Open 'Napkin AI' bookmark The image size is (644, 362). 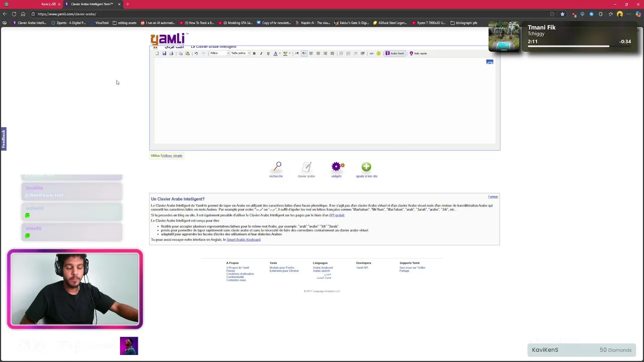[x=313, y=23]
